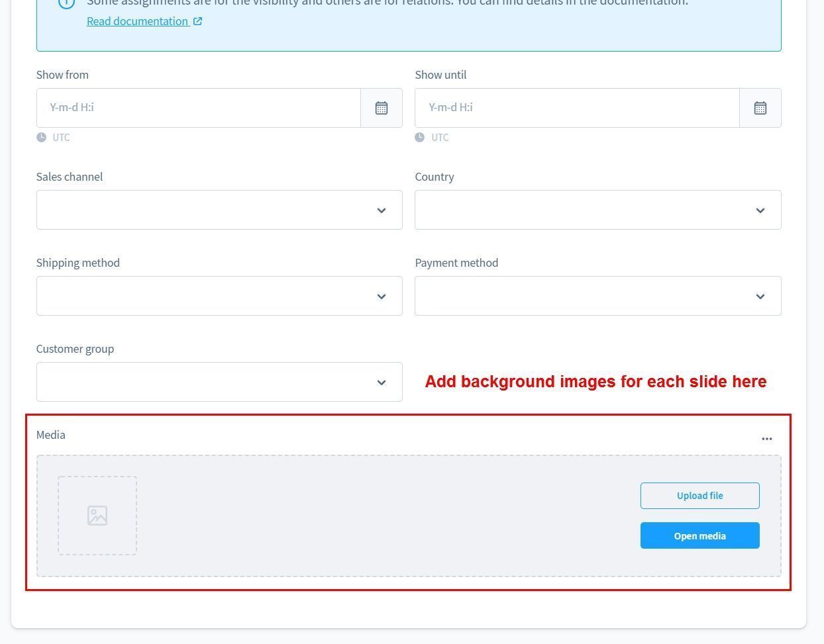Click the image placeholder icon in Media
The width and height of the screenshot is (824, 644).
point(97,516)
